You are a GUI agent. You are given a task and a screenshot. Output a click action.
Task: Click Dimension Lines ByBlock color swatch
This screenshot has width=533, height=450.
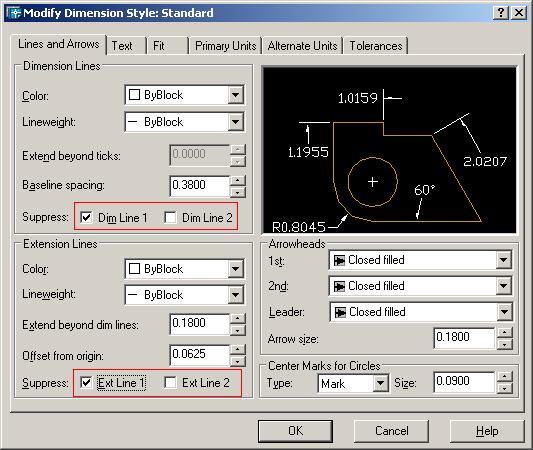coord(135,95)
